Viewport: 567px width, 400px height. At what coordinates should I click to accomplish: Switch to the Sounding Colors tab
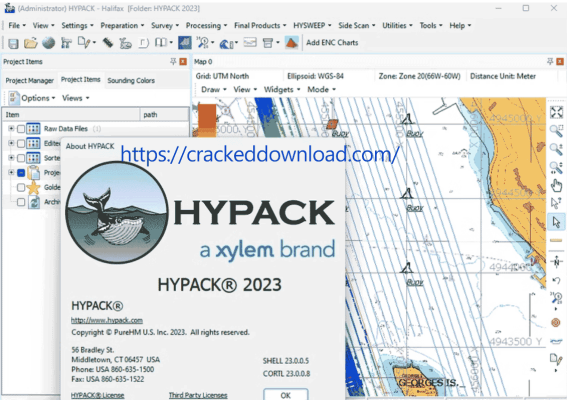[x=131, y=80]
